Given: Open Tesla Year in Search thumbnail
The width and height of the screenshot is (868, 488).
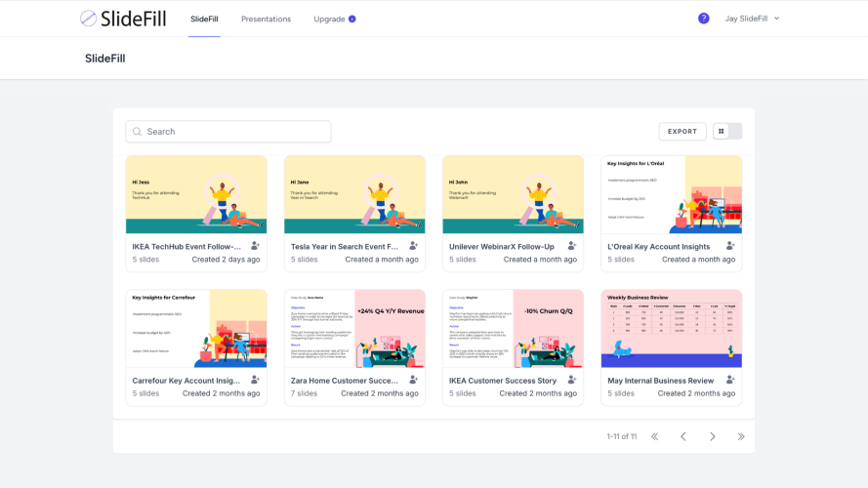Looking at the screenshot, I should (x=354, y=194).
